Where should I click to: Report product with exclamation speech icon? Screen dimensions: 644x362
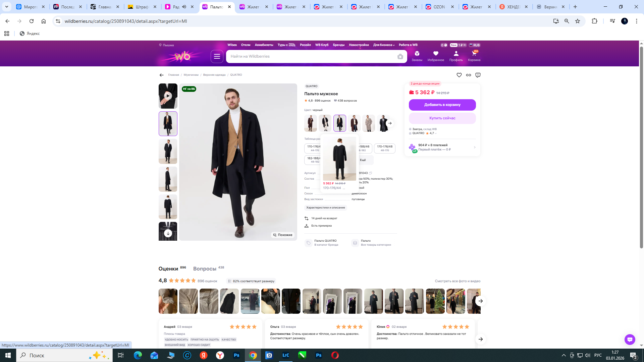tap(478, 75)
